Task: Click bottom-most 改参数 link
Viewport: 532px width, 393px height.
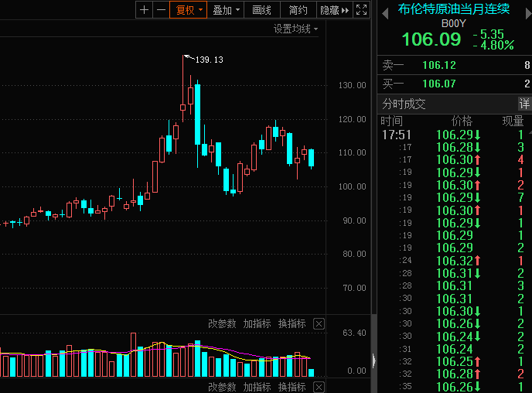Action: [x=222, y=387]
